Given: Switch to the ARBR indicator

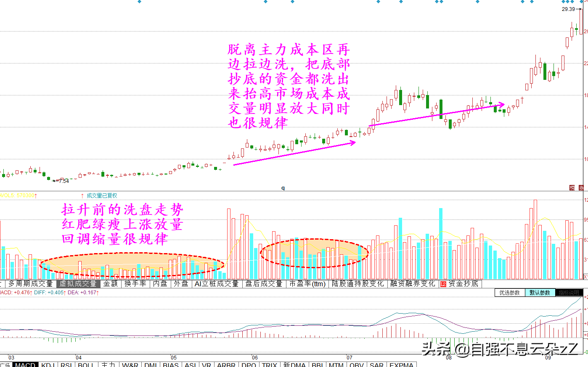Looking at the screenshot, I should click(226, 364).
